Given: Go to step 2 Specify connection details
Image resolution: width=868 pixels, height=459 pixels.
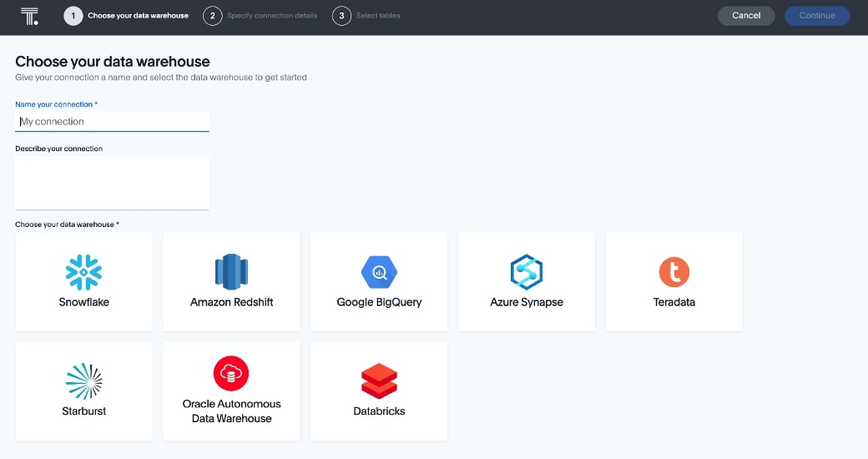Looking at the screenshot, I should (260, 16).
